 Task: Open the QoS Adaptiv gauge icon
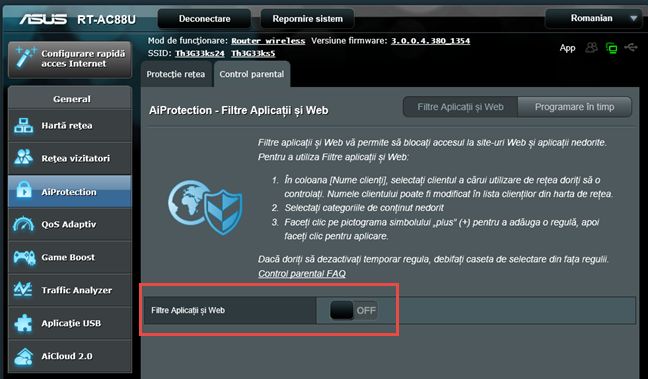click(x=24, y=224)
